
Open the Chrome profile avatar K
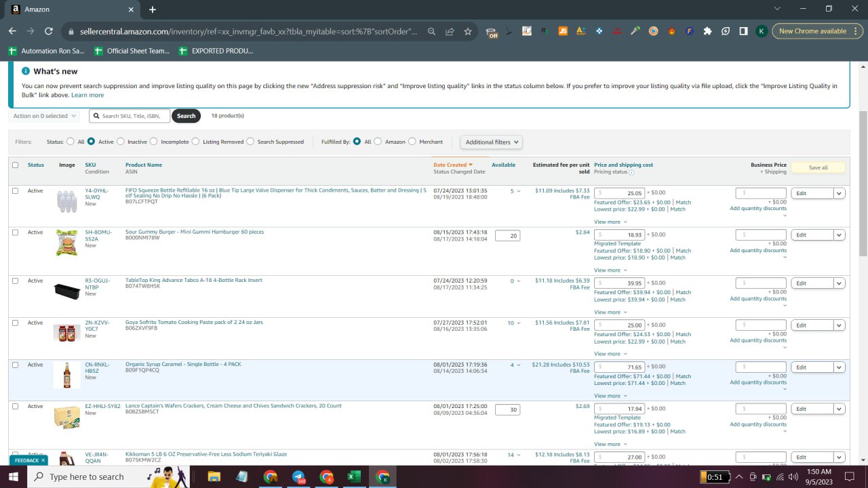(x=762, y=31)
